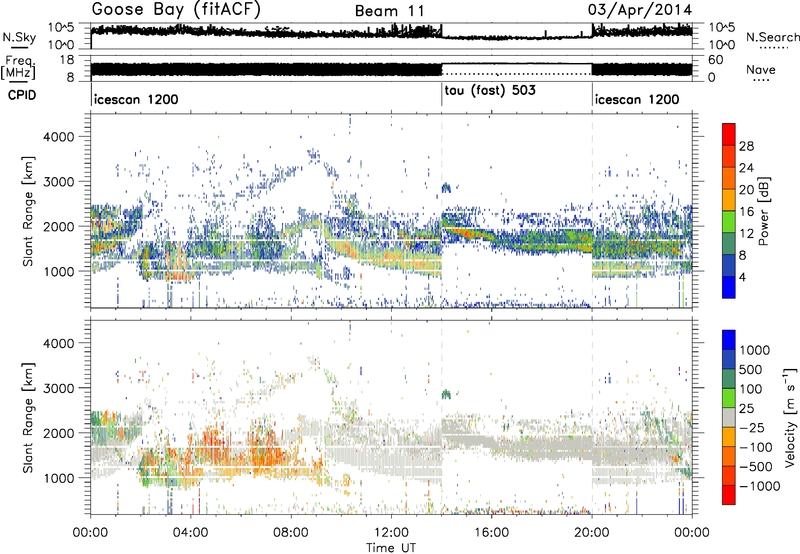Click 'Slant Range [km]' label of power panel
The width and height of the screenshot is (800, 554).
point(29,211)
